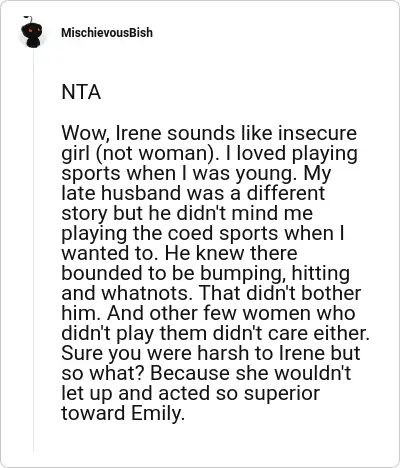Click the word insecure
Viewport: 400px width, 468px height.
317,133
